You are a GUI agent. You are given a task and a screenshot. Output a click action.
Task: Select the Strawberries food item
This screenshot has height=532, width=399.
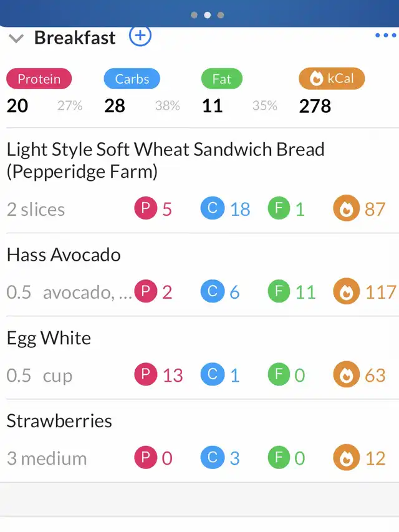59,421
